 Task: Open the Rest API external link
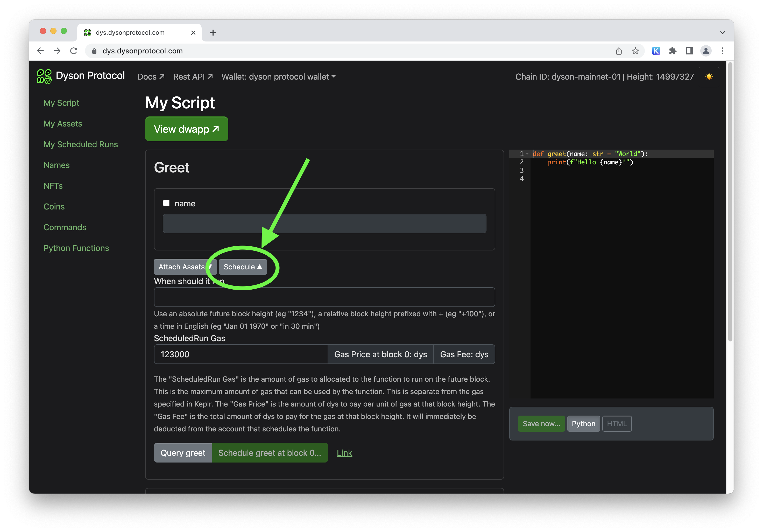pyautogui.click(x=193, y=77)
